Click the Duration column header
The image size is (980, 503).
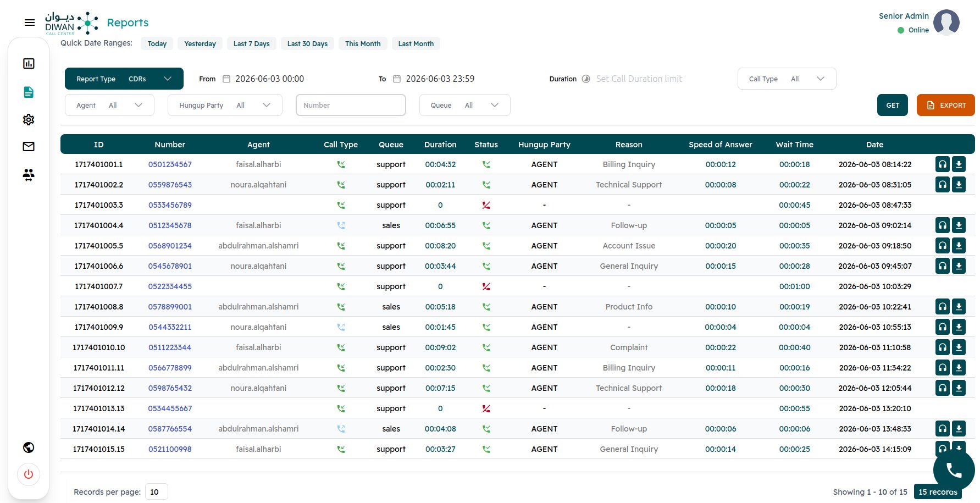coord(440,145)
